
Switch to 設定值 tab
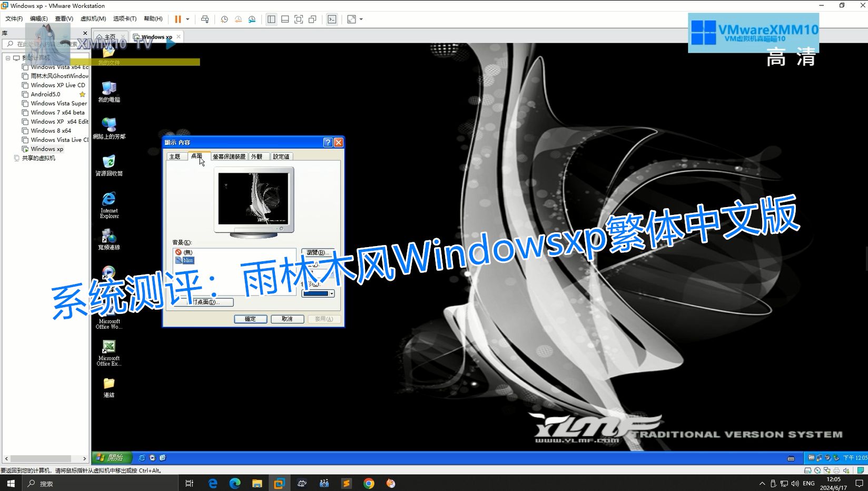point(281,156)
